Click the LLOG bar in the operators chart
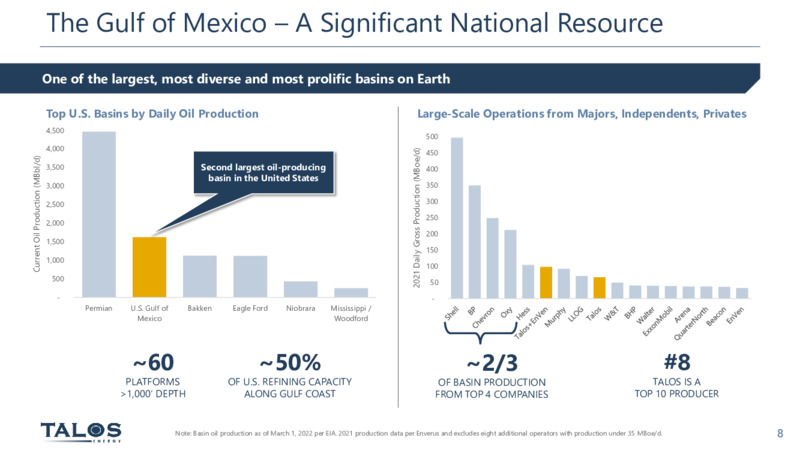 582,287
